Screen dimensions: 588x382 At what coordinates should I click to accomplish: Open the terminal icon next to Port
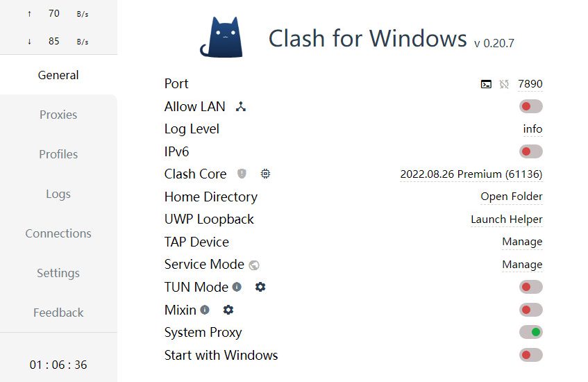(x=486, y=84)
